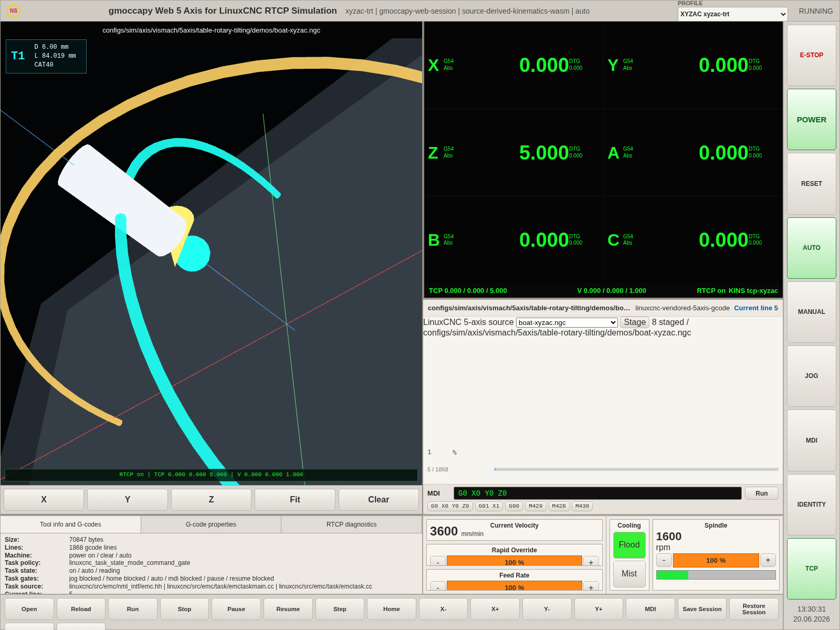Insert the M430 preset
This screenshot has width=840, height=630.
[x=582, y=506]
